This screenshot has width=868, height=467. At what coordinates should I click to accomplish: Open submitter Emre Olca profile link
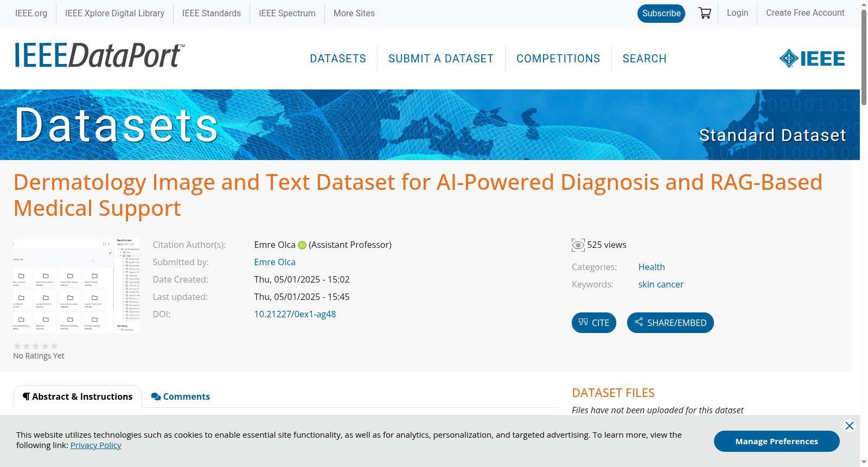coord(275,262)
